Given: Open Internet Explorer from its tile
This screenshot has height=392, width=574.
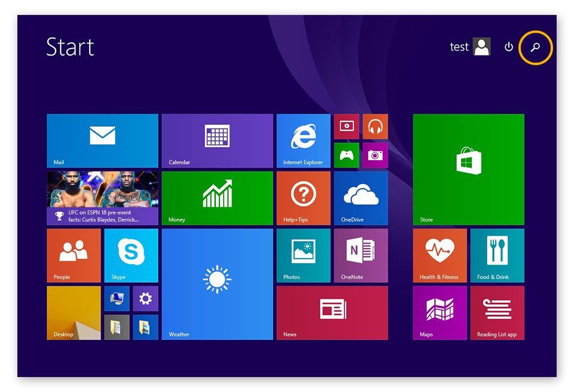Looking at the screenshot, I should point(303,140).
